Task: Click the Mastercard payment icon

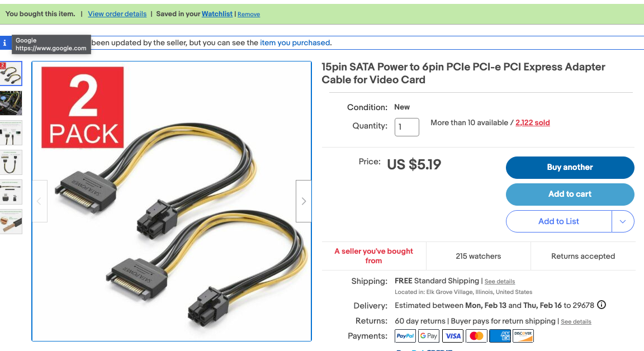Action: pos(476,336)
